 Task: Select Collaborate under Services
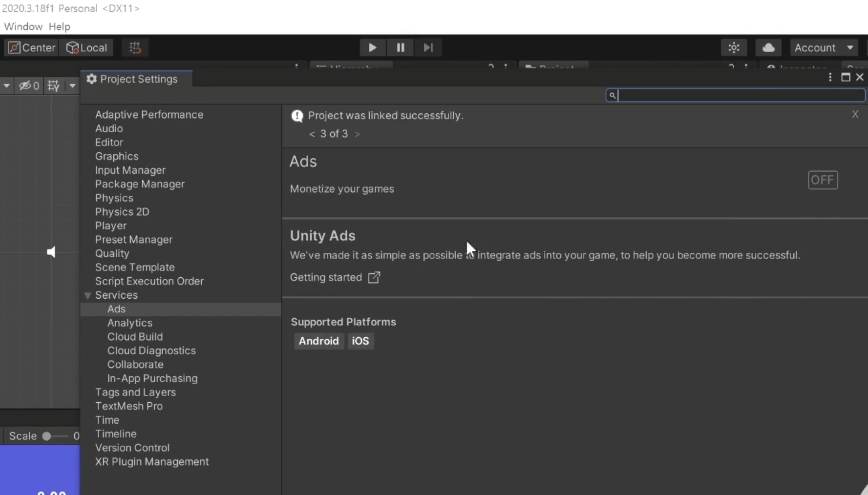click(x=135, y=365)
